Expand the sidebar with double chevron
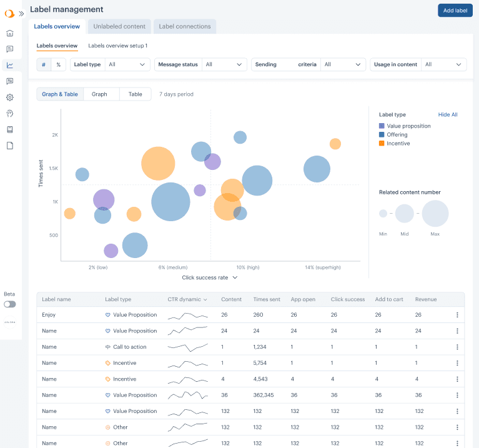479x448 pixels. click(21, 14)
